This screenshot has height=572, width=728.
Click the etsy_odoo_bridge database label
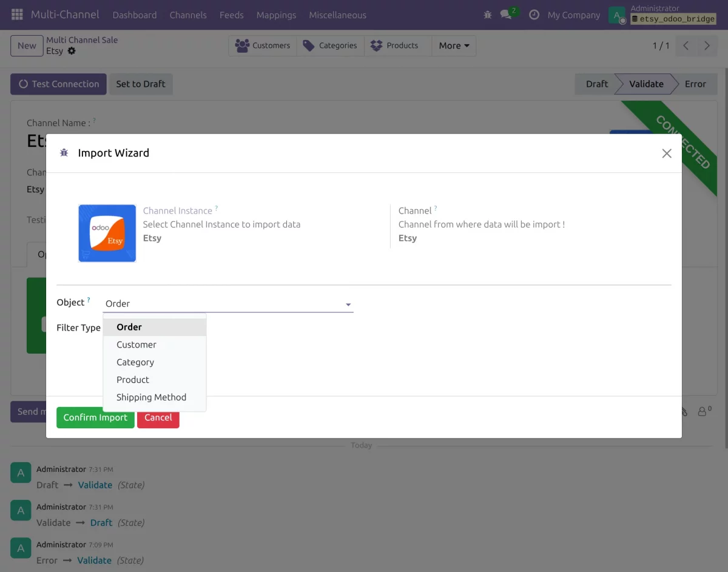point(673,19)
